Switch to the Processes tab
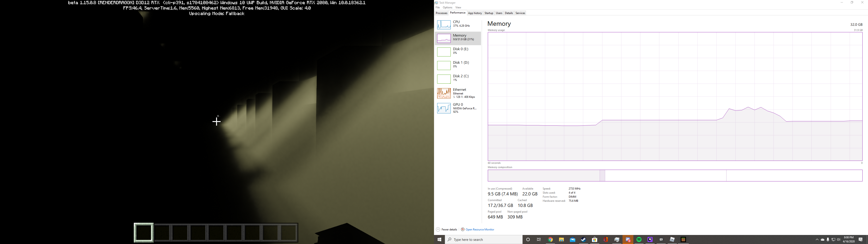868x244 pixels. [x=441, y=13]
